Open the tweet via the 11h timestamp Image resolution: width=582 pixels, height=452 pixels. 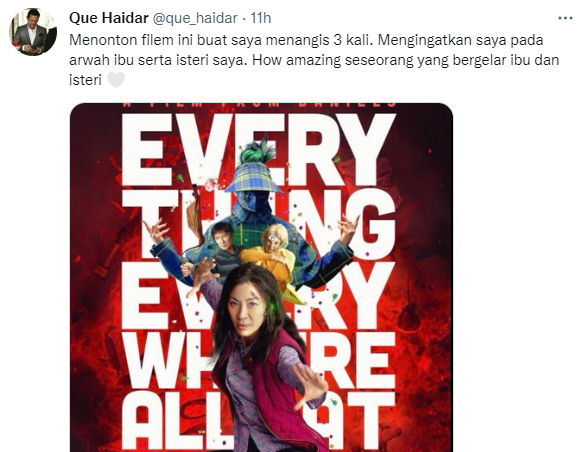[261, 18]
